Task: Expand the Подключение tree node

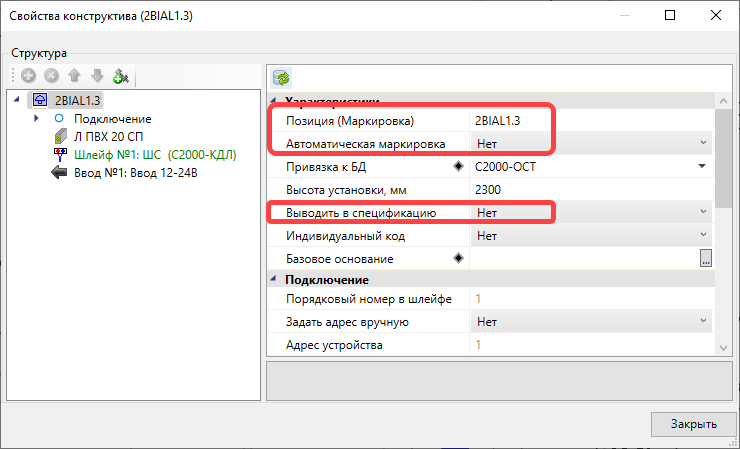Action: tap(37, 119)
